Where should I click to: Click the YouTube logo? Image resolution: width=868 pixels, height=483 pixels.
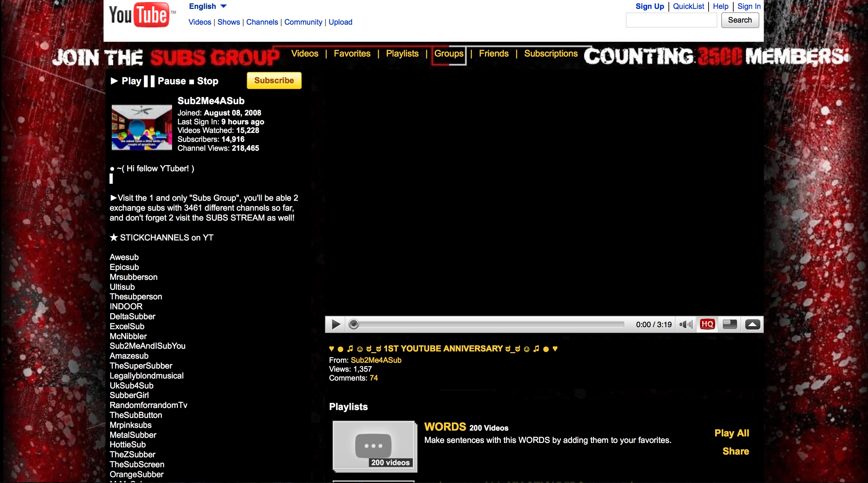[x=139, y=15]
